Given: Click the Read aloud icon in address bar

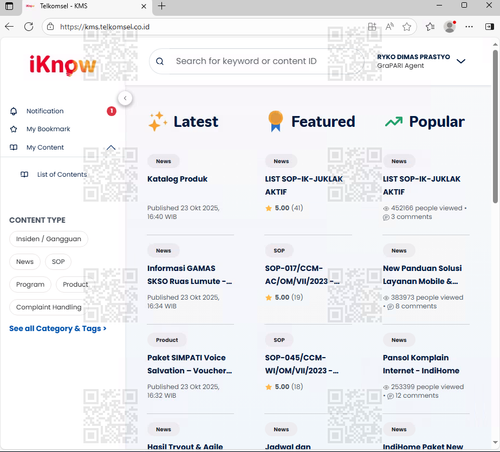Looking at the screenshot, I should [389, 27].
